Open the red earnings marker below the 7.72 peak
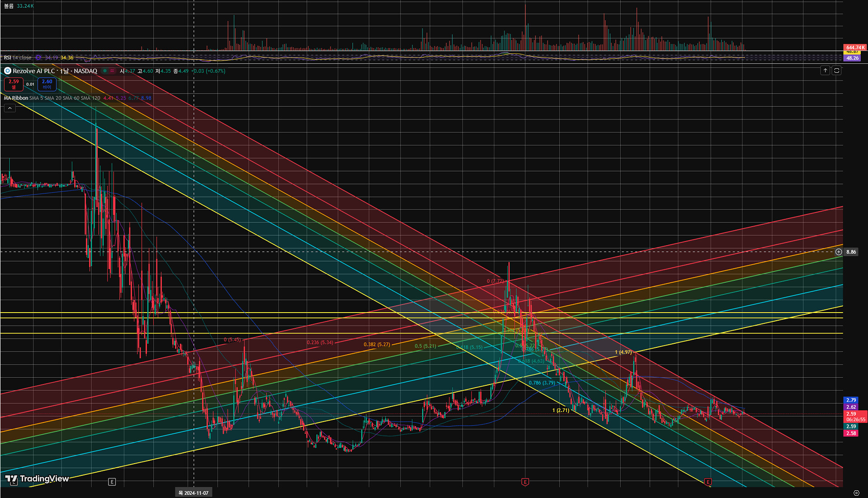 point(525,482)
